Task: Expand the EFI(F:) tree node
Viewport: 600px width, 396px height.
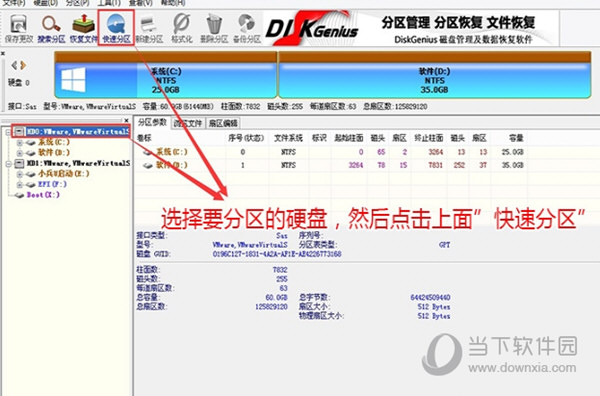Action: click(20, 185)
